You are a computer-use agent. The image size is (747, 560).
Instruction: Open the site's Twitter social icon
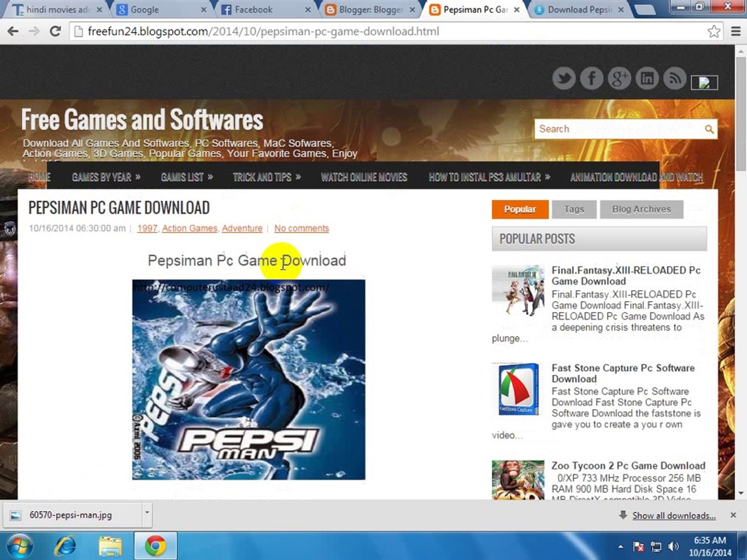coord(564,78)
